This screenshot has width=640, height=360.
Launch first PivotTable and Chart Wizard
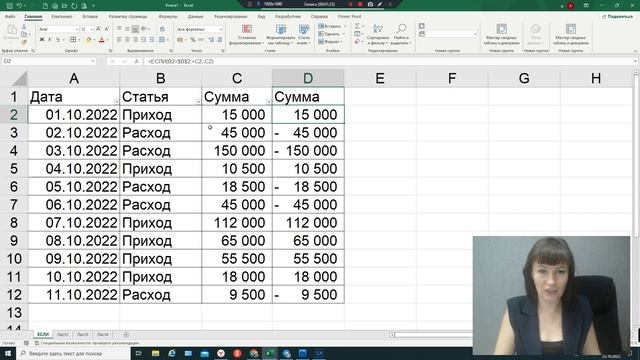(502, 34)
